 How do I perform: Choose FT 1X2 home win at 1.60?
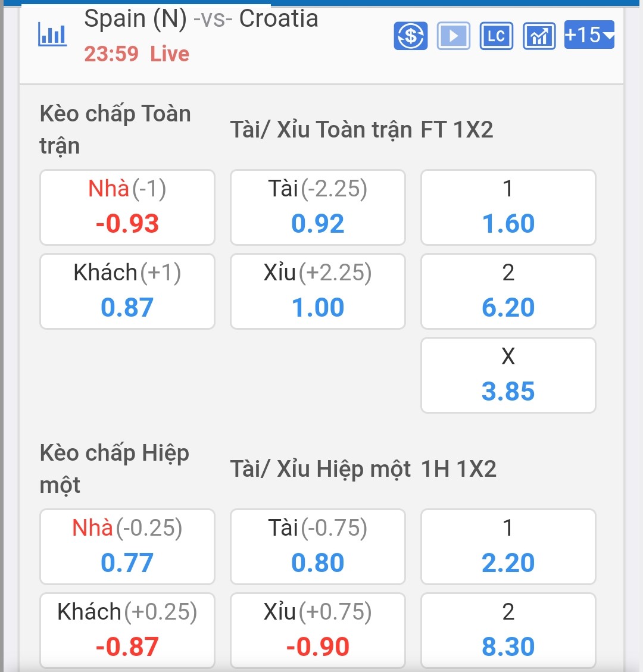pos(508,208)
